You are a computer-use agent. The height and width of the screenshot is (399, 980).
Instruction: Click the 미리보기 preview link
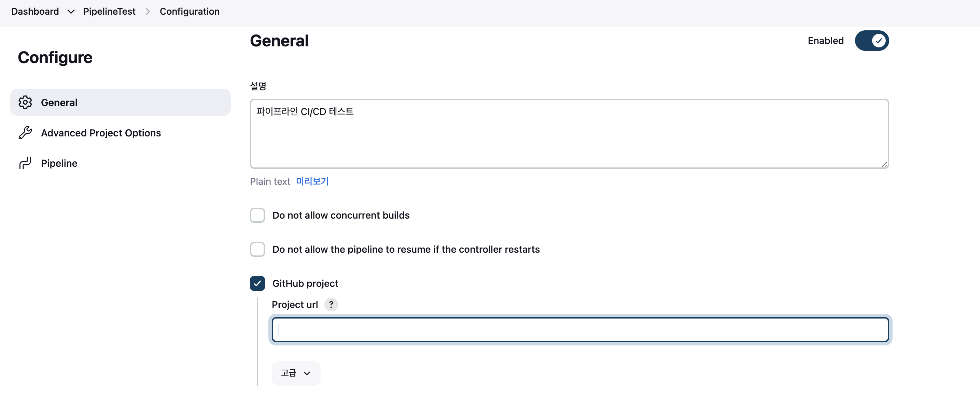[312, 181]
